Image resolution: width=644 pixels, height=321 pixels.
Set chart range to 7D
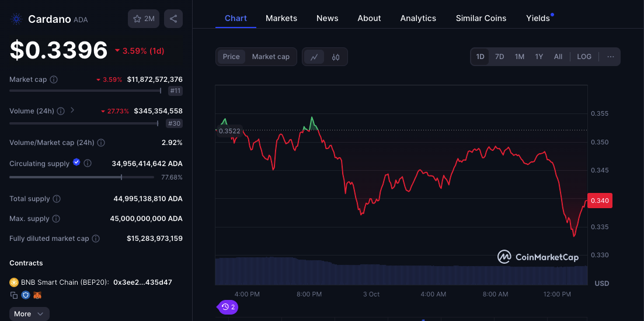[x=499, y=57]
